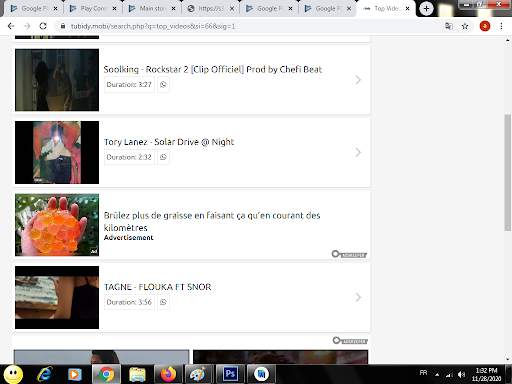
Task: Click the tubidy.mobi address bar
Action: (247, 26)
